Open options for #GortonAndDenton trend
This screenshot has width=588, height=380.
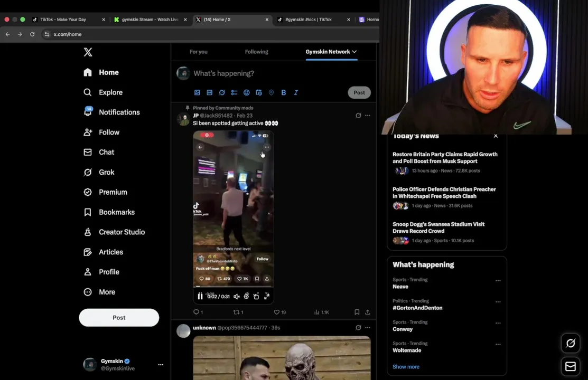coord(498,302)
